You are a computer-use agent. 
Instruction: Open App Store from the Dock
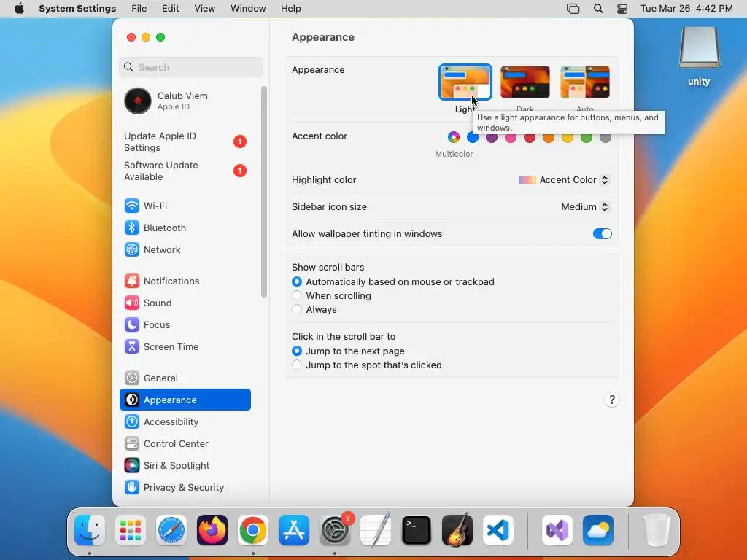click(294, 530)
